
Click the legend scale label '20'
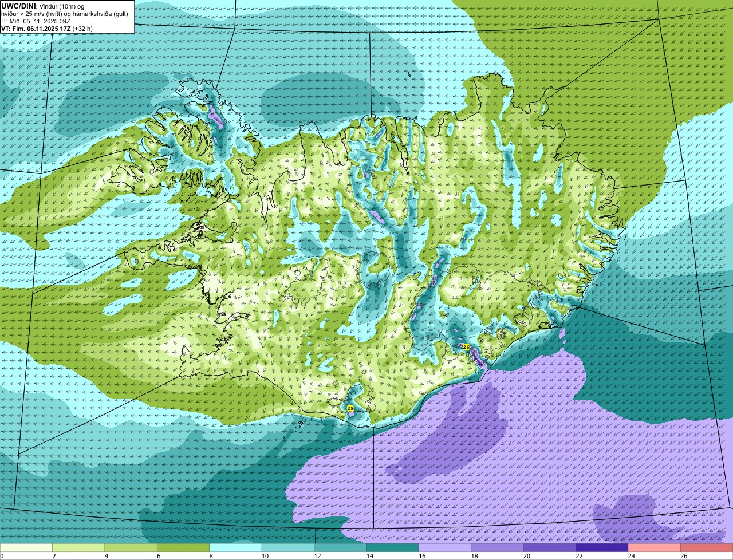pos(527,556)
